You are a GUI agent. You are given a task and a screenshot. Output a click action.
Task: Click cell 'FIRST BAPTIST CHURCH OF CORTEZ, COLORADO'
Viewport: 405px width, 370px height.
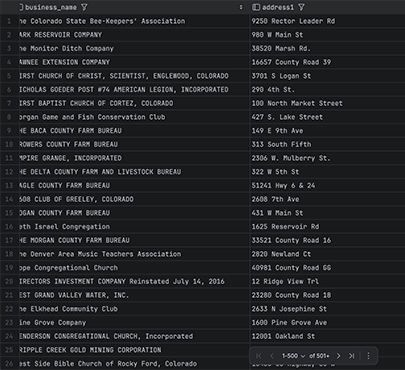pyautogui.click(x=134, y=103)
